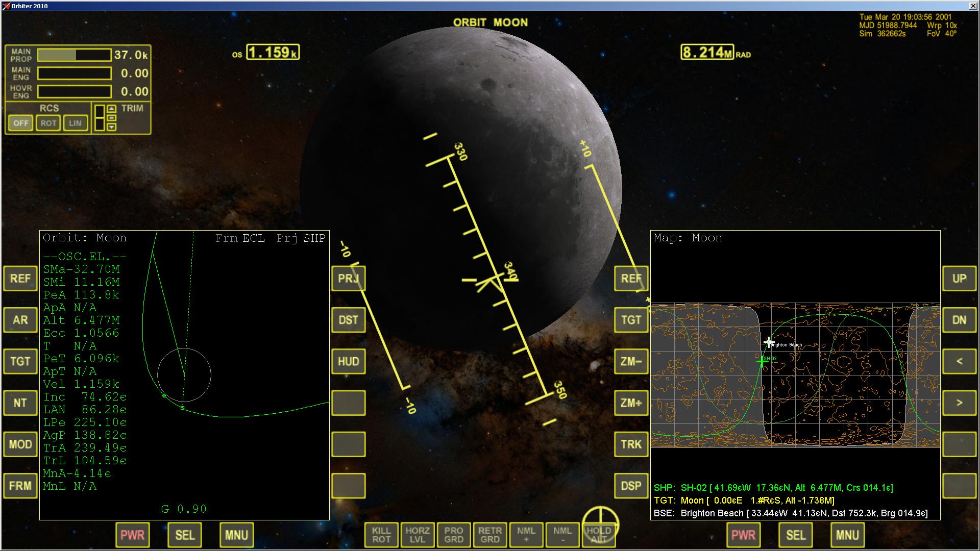Toggle the DST distance display button

349,320
